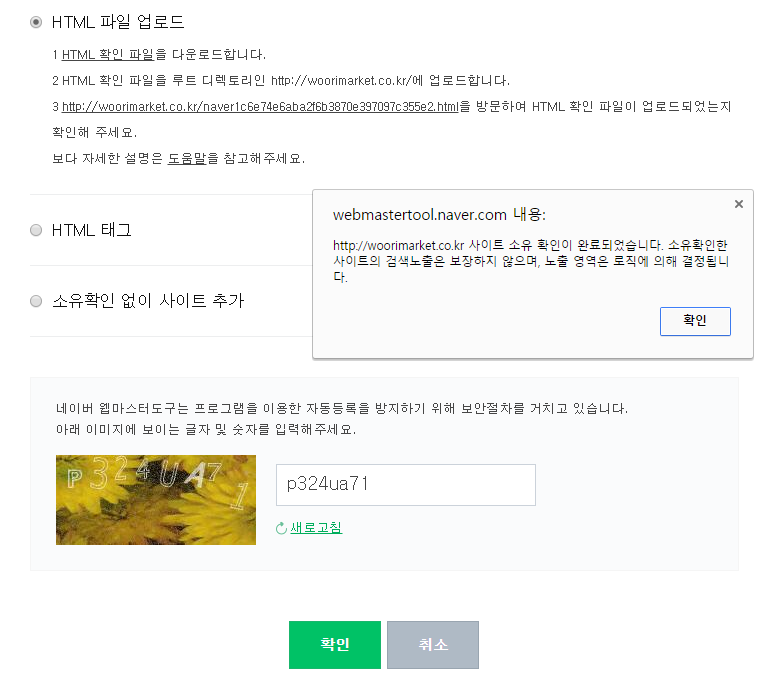This screenshot has width=770, height=681.
Task: Click the refresh arrow icon beside 새로고침
Action: [281, 528]
